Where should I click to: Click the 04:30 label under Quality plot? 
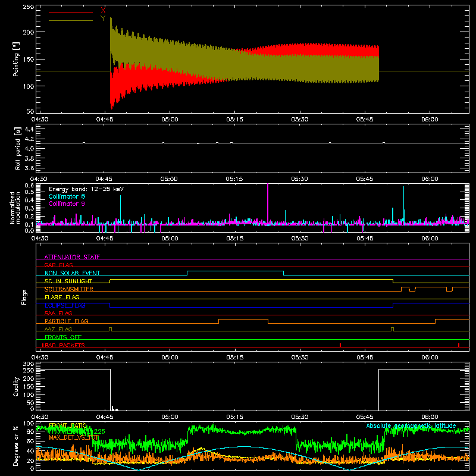click(40, 417)
